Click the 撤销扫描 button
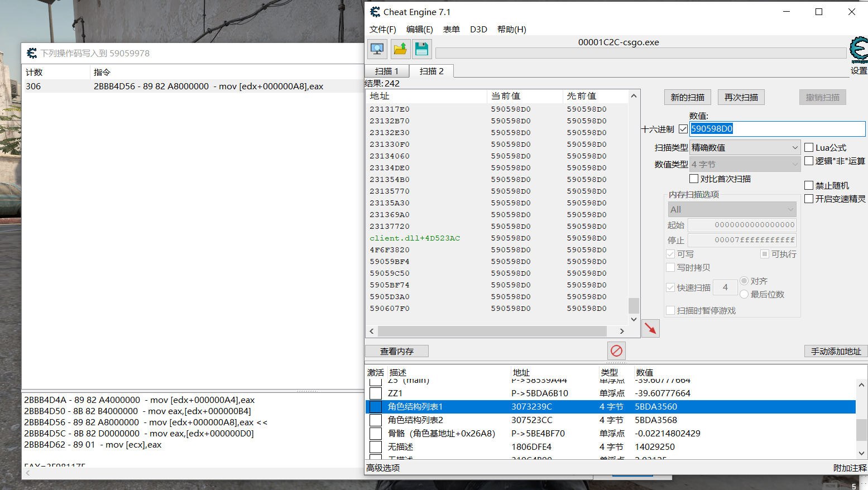 822,97
